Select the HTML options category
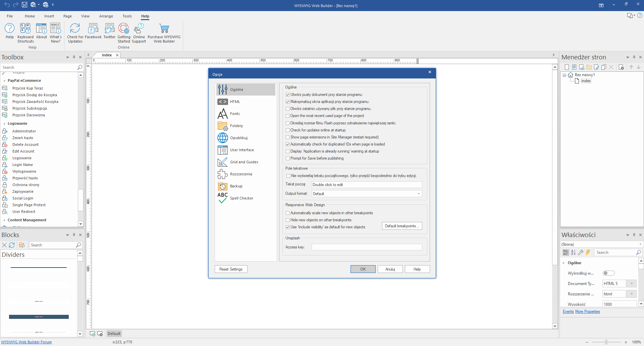This screenshot has height=346, width=644. [x=246, y=102]
